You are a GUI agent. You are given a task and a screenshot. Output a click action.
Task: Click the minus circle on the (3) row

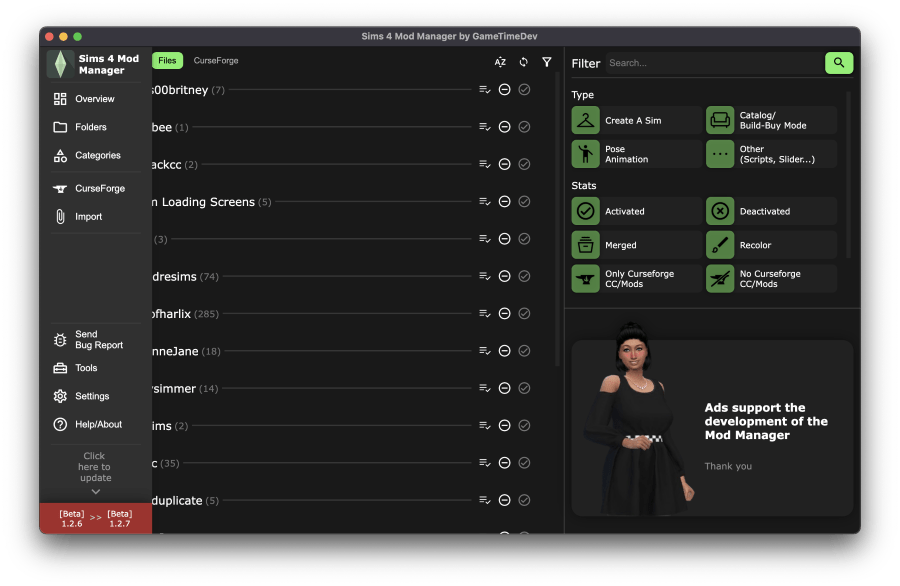coord(505,239)
